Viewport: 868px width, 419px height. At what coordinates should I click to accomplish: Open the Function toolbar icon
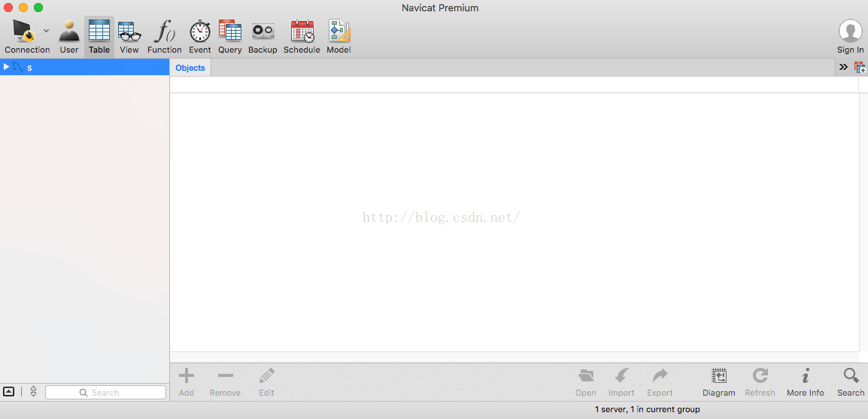coord(165,37)
